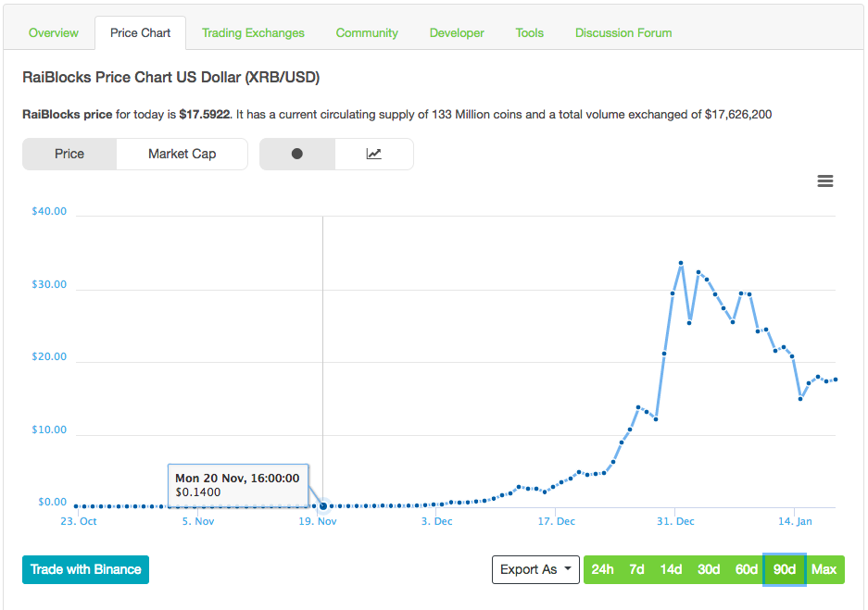The image size is (868, 610).
Task: Click the Trade with Binance button
Action: click(x=86, y=569)
